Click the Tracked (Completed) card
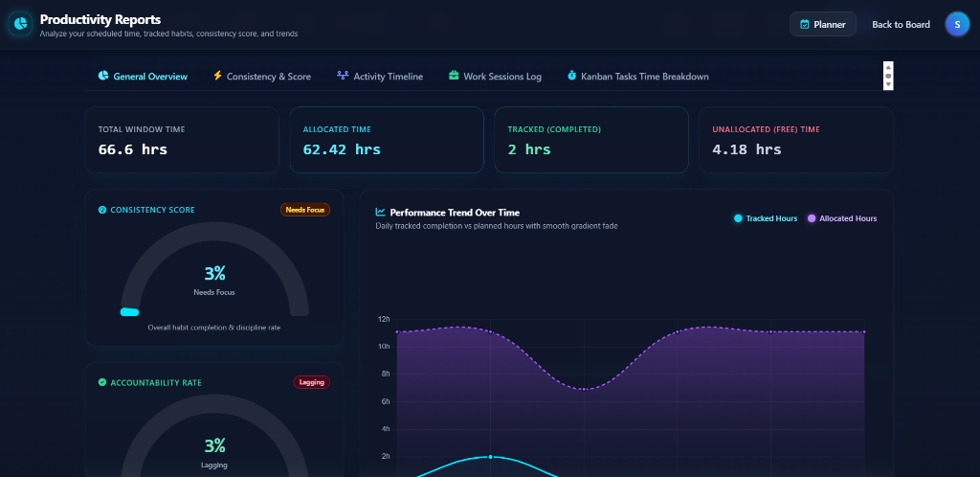 (591, 140)
